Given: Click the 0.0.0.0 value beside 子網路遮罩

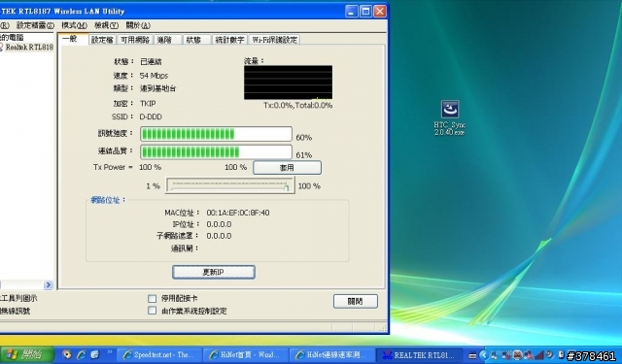Looking at the screenshot, I should click(x=219, y=236).
